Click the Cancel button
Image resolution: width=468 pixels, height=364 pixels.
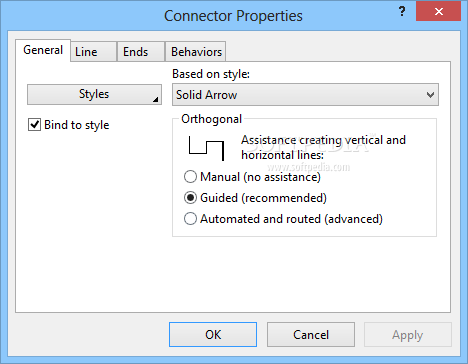(311, 334)
